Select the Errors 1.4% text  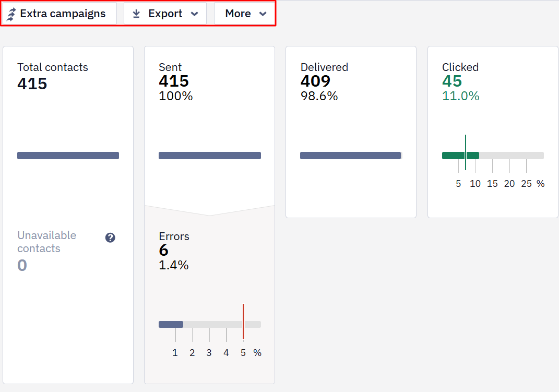click(x=174, y=265)
